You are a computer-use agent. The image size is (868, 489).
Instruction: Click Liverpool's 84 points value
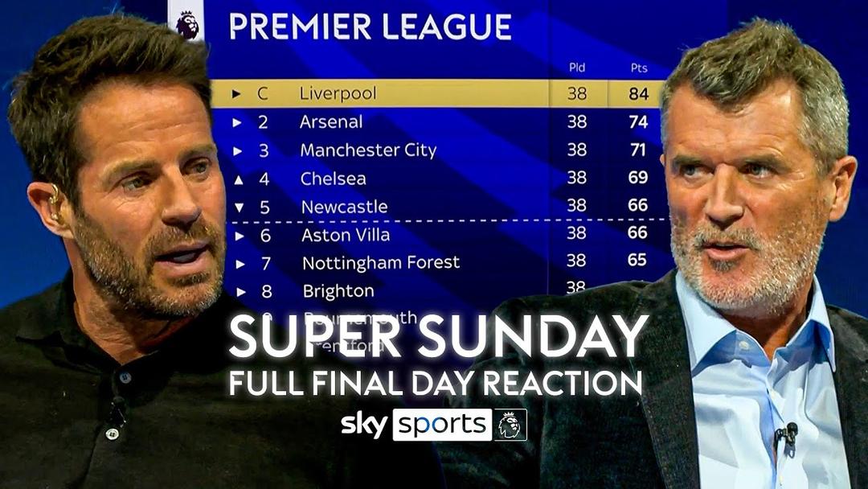pos(638,93)
